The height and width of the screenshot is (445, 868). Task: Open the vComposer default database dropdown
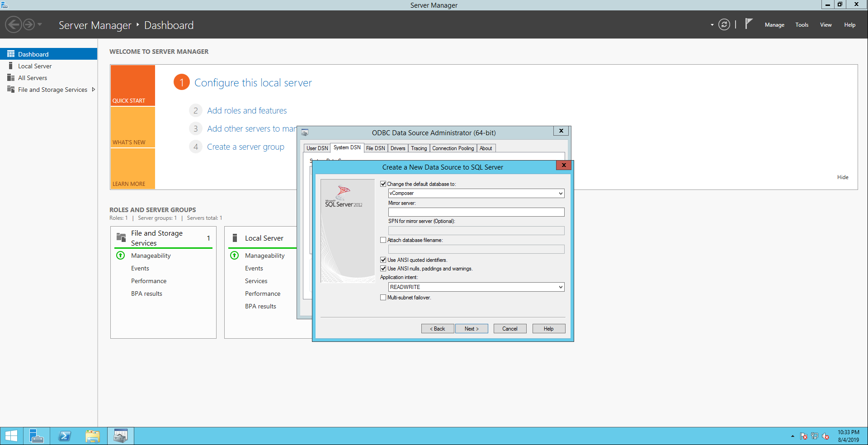point(560,194)
